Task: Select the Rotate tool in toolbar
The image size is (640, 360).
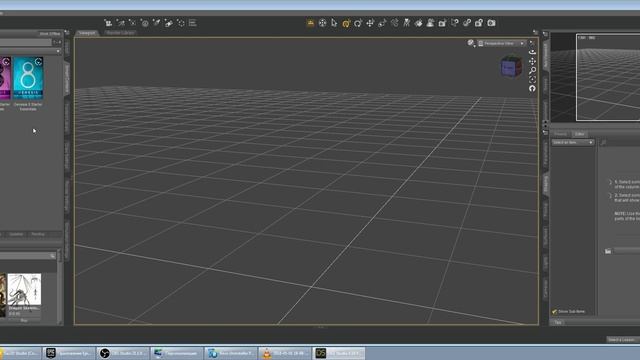Action: click(x=358, y=23)
